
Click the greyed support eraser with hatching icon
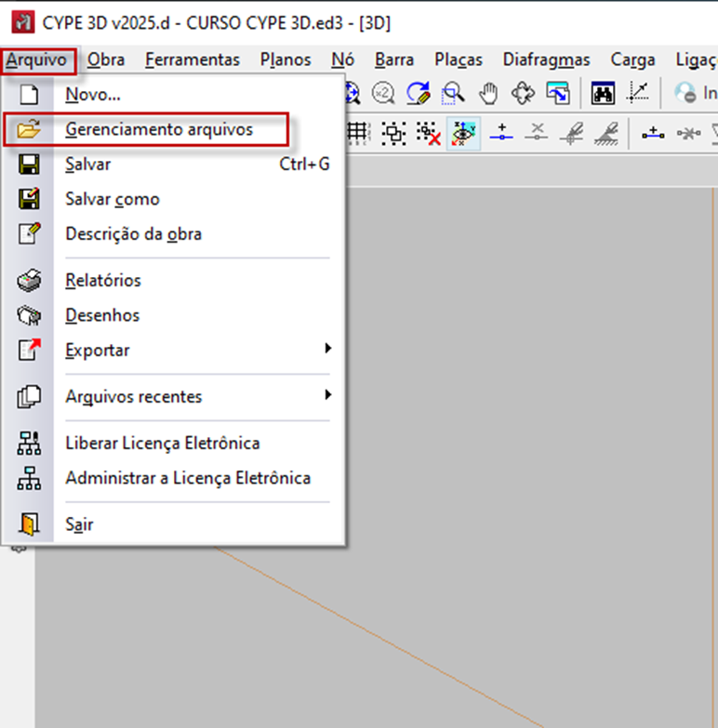click(606, 134)
